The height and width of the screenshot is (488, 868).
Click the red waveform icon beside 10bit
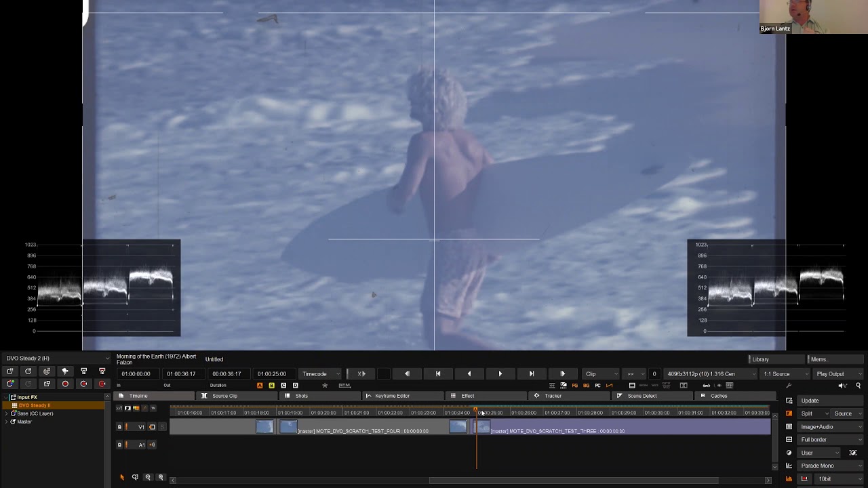(805, 479)
